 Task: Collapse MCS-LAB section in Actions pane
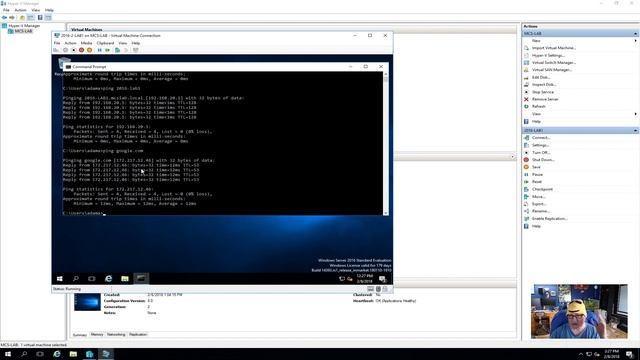pos(636,33)
